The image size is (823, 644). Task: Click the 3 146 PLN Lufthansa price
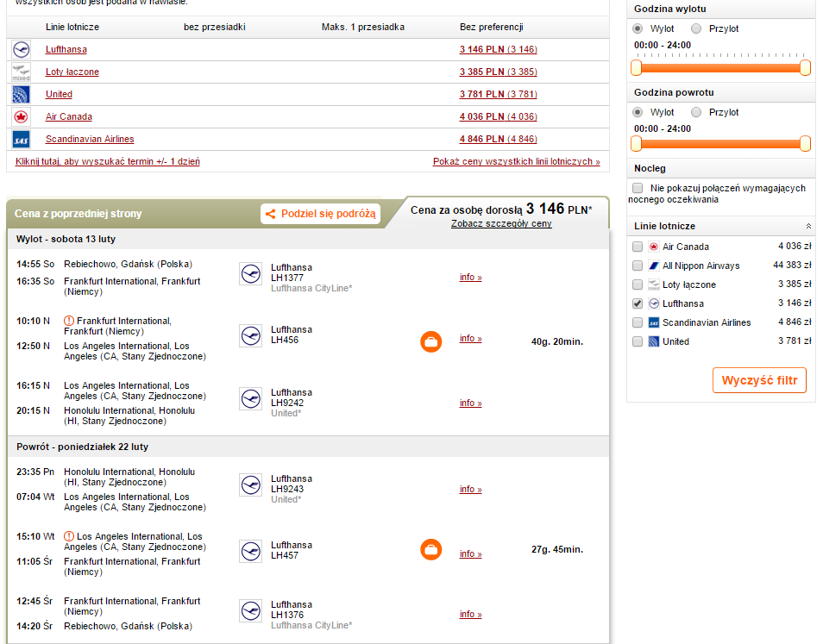(498, 49)
